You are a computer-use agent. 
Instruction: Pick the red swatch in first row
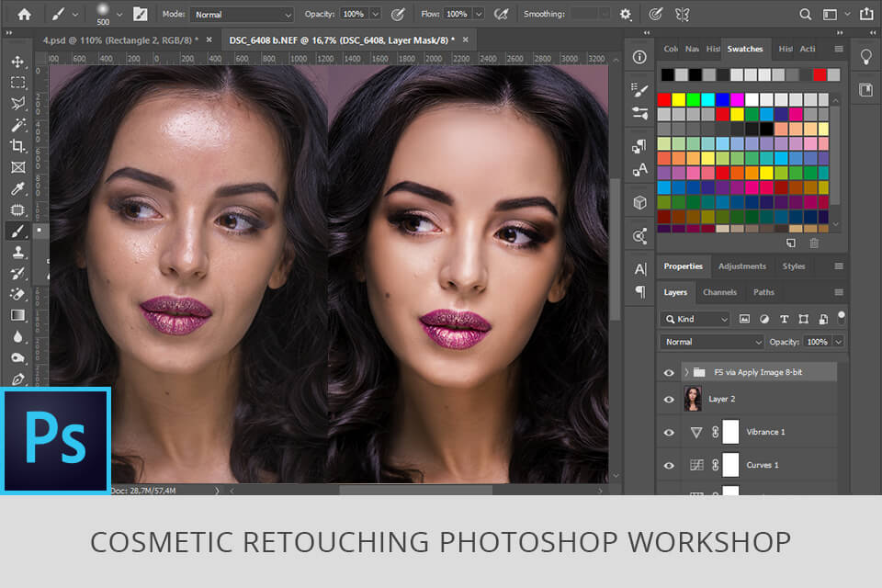pyautogui.click(x=664, y=99)
